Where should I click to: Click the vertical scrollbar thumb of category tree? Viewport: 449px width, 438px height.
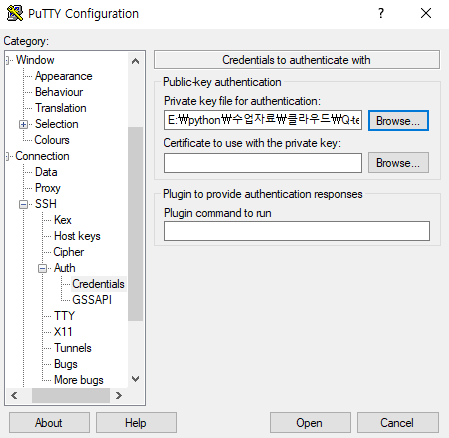point(135,223)
